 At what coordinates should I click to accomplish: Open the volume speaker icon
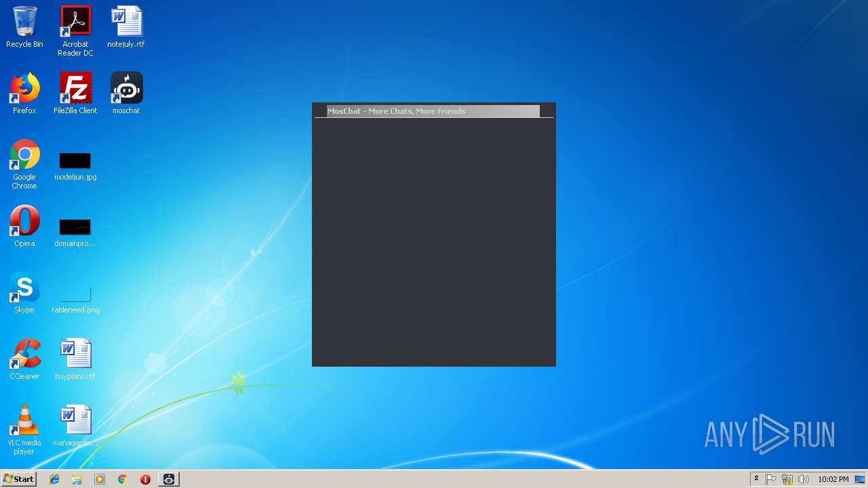coord(804,479)
